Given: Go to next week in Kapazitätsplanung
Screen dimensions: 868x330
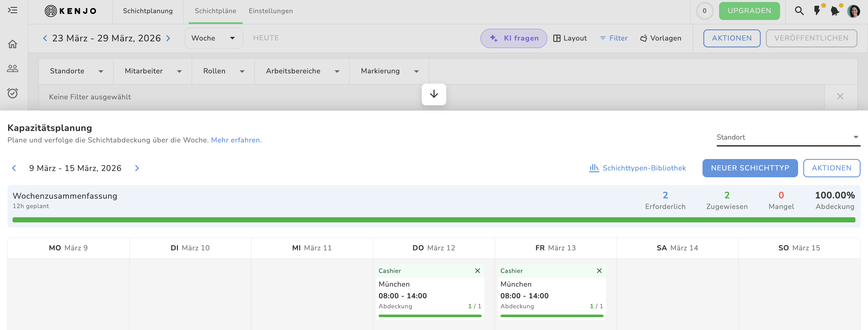Looking at the screenshot, I should [x=137, y=168].
